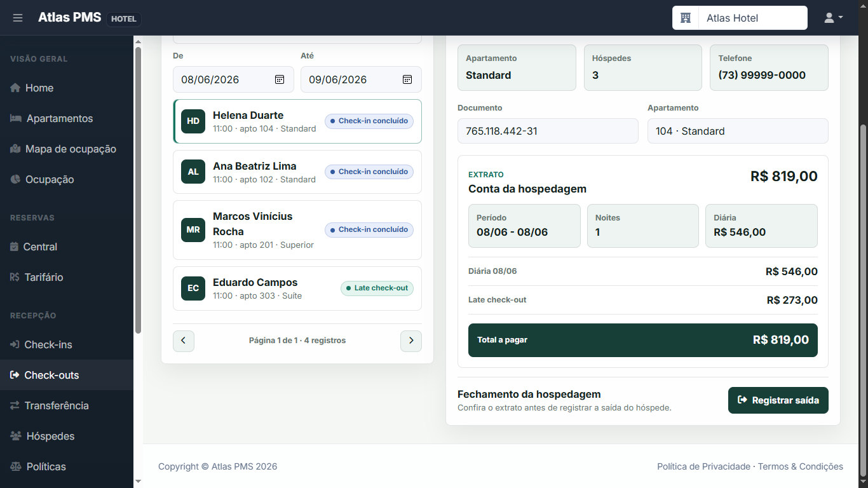Click the Apartamento field 104 · Standard
Viewport: 868px width, 488px height.
[x=738, y=131]
